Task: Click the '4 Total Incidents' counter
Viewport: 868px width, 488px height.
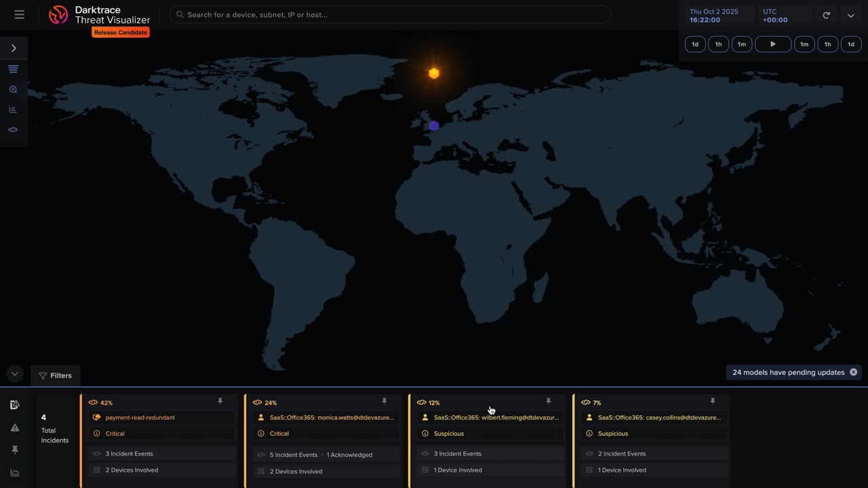Action: [54, 428]
